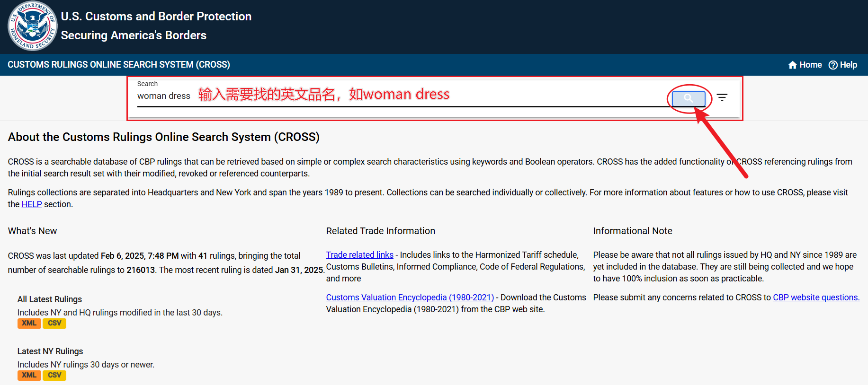
Task: Click the U.S. Customs and Border Protection title
Action: 156,17
